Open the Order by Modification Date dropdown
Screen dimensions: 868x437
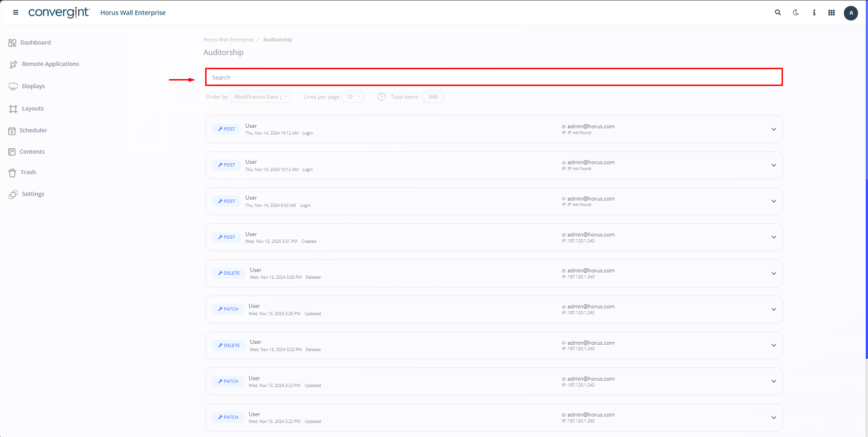260,97
